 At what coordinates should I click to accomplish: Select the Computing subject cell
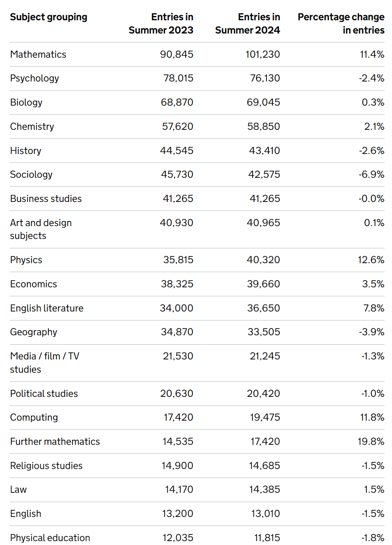click(x=34, y=418)
